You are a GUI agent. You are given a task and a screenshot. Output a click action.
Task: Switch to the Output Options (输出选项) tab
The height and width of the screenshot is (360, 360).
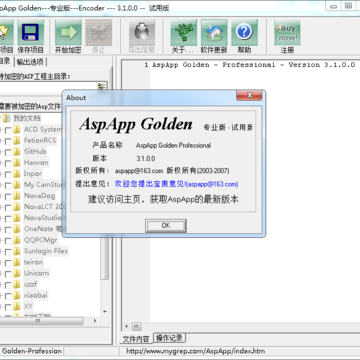[30, 62]
